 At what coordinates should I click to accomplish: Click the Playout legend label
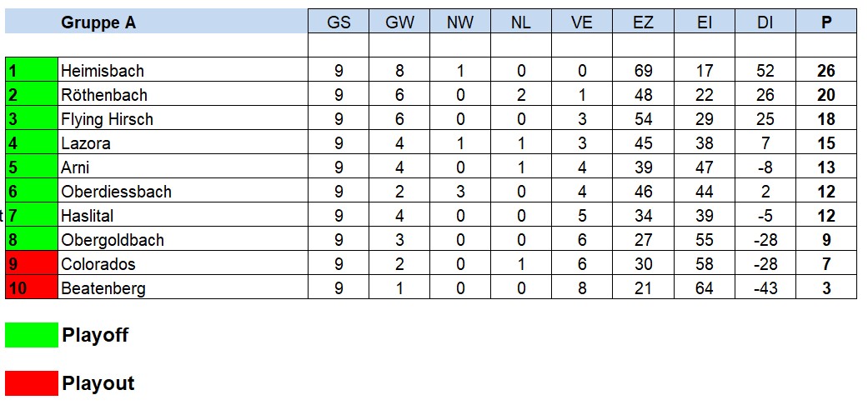(x=98, y=383)
